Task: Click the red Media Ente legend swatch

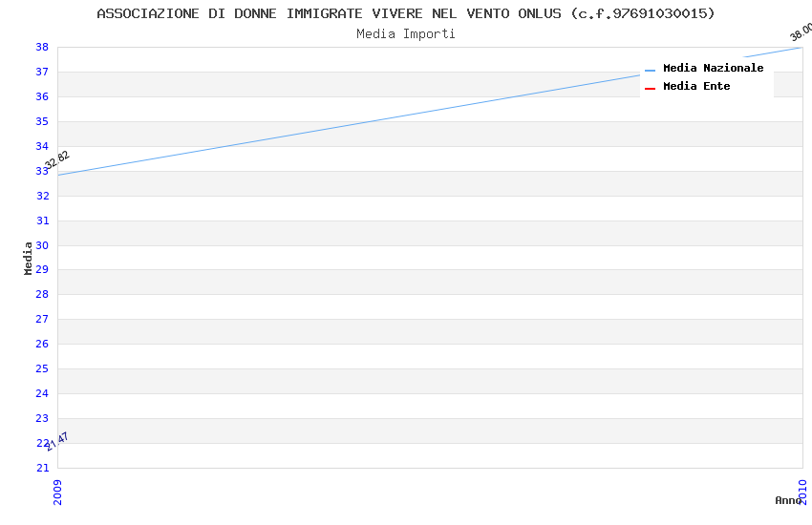Action: tap(650, 89)
